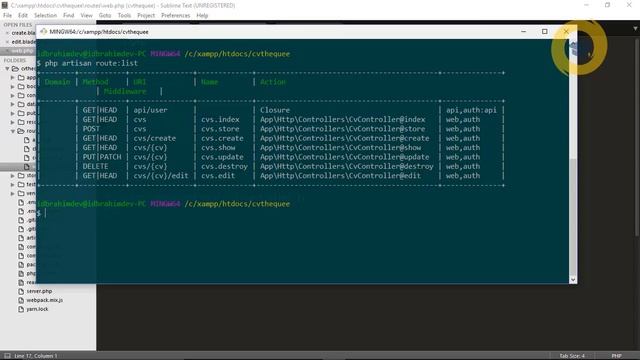Click the 'Closure' action cell
The height and width of the screenshot is (360, 640).
[x=275, y=110]
